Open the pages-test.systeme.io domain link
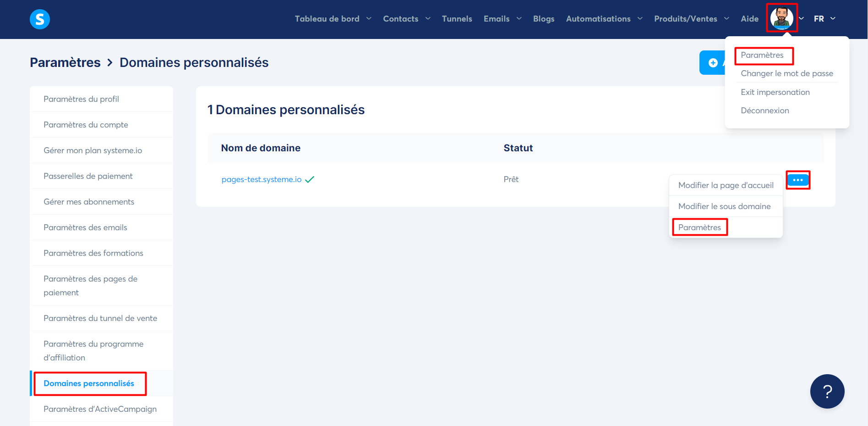Viewport: 868px width, 426px height. (262, 179)
